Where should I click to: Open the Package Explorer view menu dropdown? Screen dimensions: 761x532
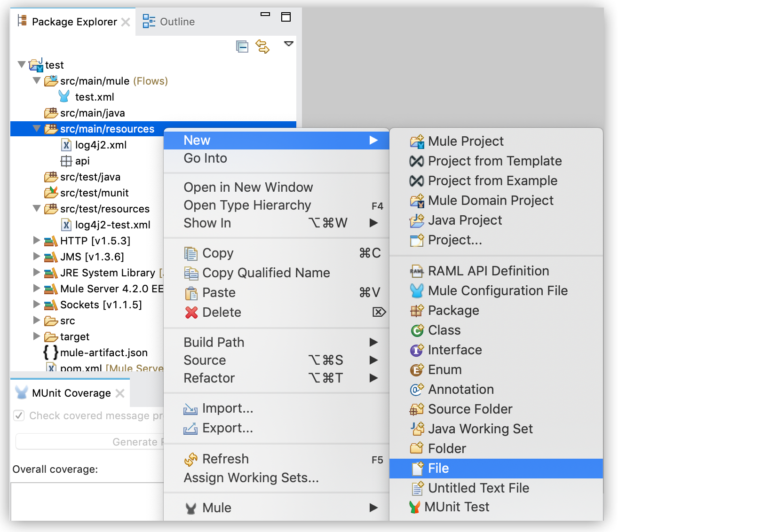289,44
